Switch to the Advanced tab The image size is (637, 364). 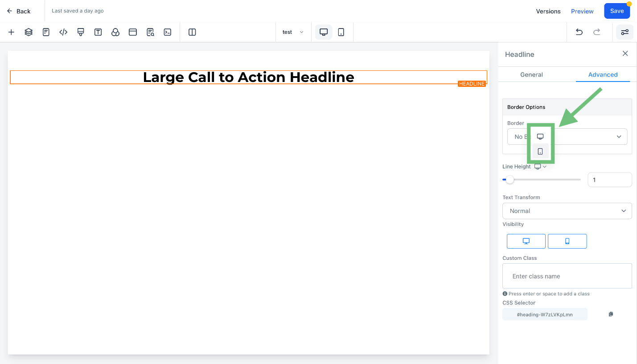click(603, 74)
